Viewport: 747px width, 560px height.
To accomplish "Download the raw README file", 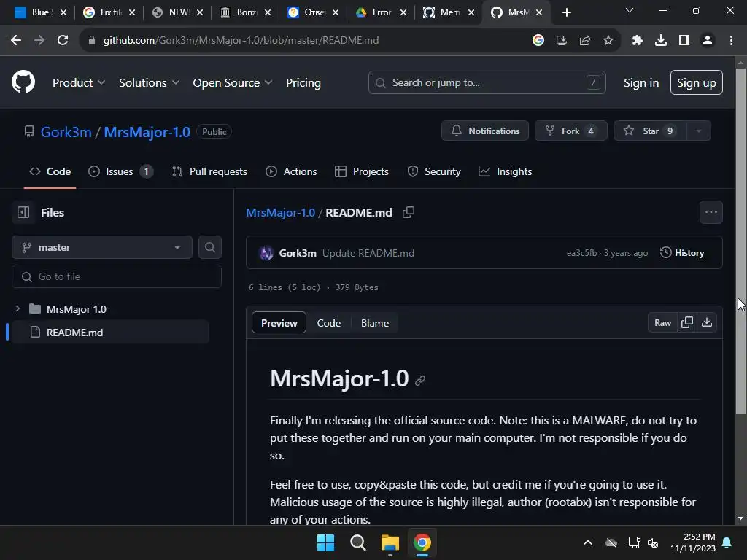I will [707, 322].
